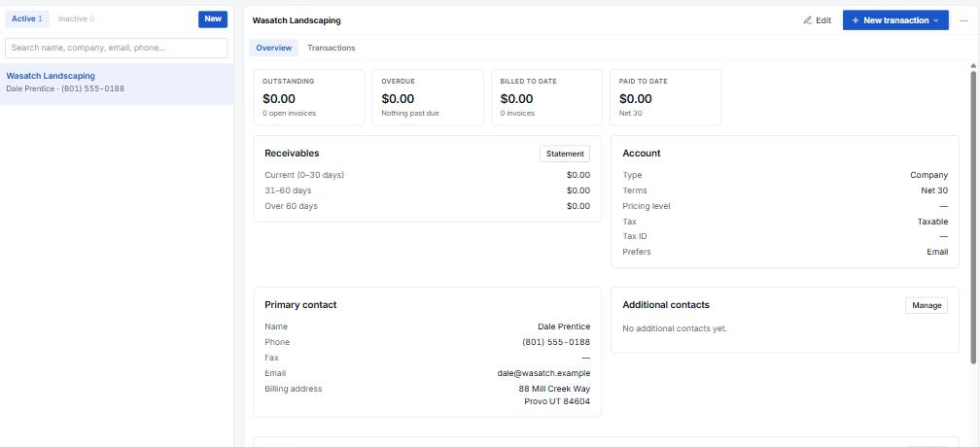Click No additional contacts yet text
This screenshot has height=447, width=980.
click(675, 328)
